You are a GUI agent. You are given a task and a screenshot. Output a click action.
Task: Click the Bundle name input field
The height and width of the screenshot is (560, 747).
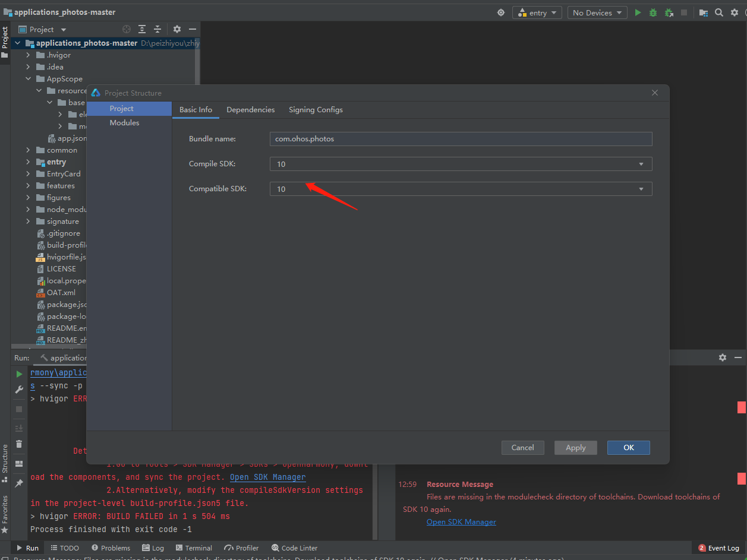click(461, 139)
